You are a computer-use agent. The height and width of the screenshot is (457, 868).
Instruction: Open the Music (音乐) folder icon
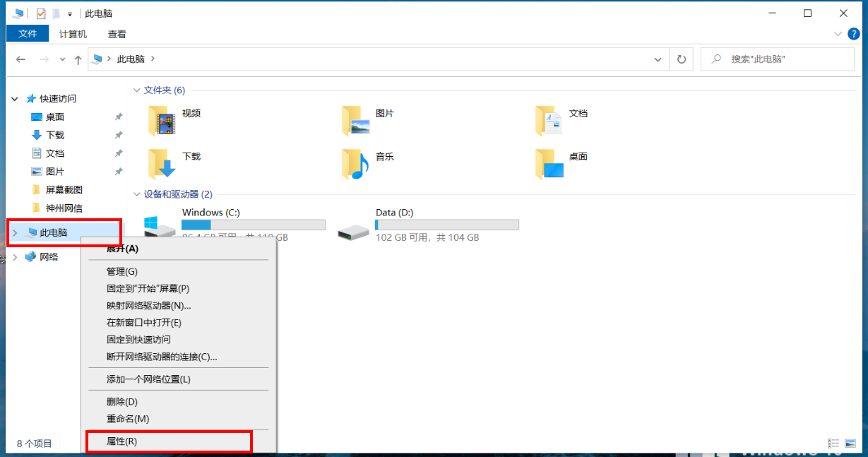(x=355, y=164)
